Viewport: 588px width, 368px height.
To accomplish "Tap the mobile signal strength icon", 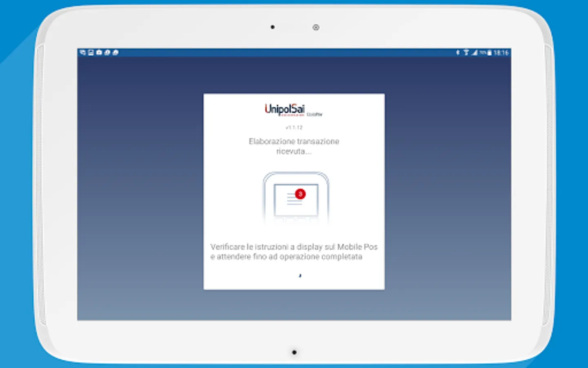I will pyautogui.click(x=474, y=53).
